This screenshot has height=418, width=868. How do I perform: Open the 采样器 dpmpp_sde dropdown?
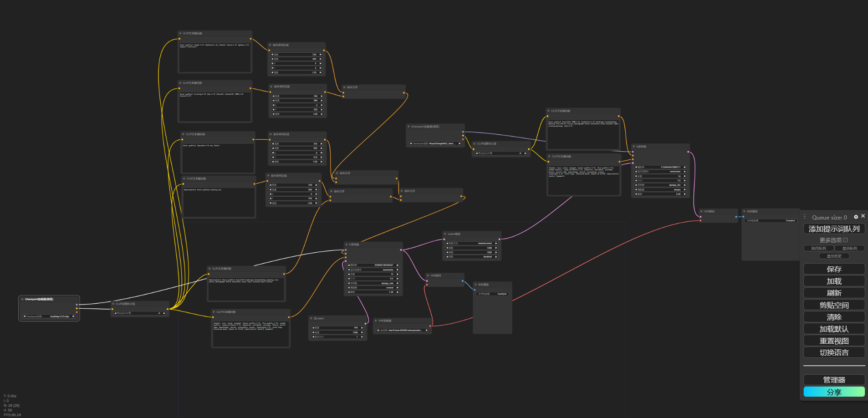(373, 283)
